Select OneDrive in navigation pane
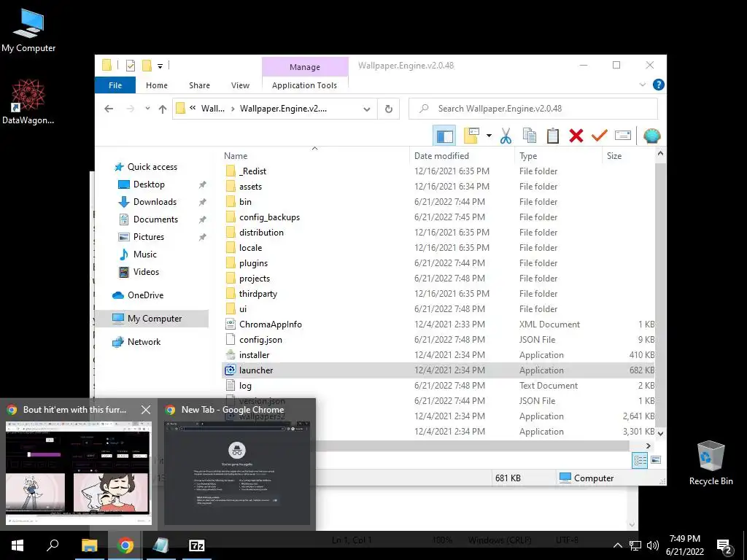The image size is (747, 560). pyautogui.click(x=145, y=295)
